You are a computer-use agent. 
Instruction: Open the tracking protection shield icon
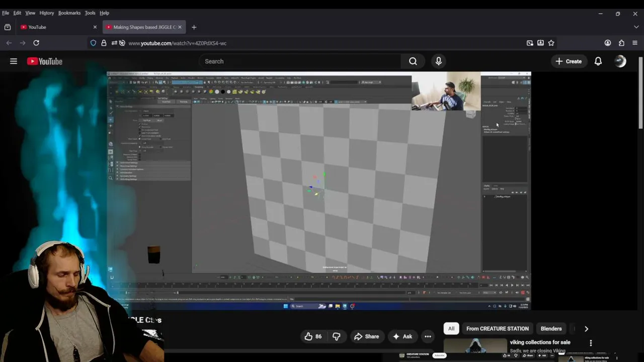pyautogui.click(x=93, y=43)
